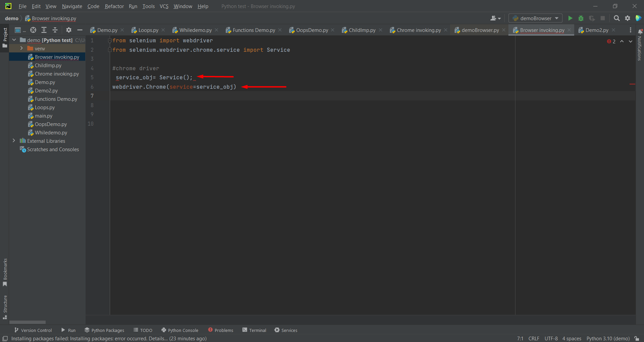Screen dimensions: 644x342
Task: Expand External Libraries node
Action: [14, 141]
